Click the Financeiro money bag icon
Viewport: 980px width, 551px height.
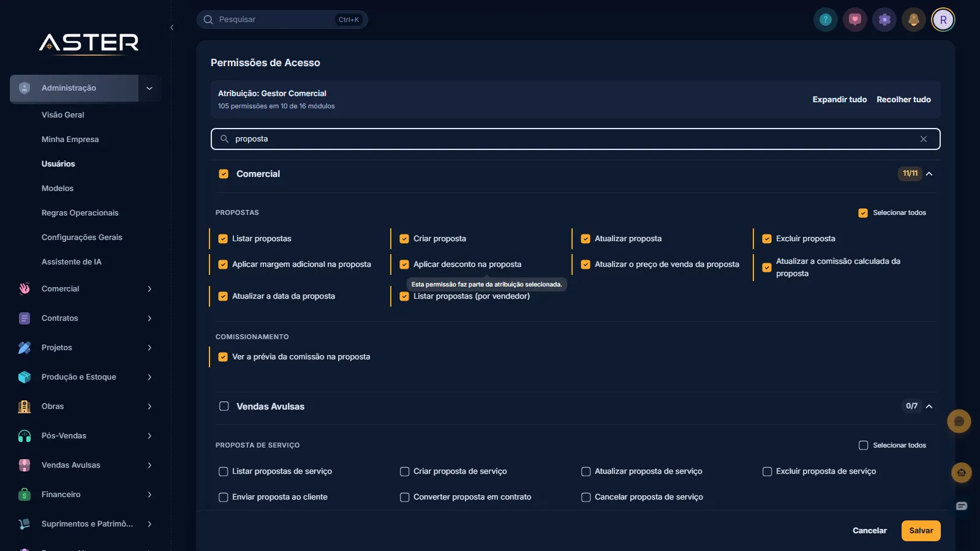point(24,495)
